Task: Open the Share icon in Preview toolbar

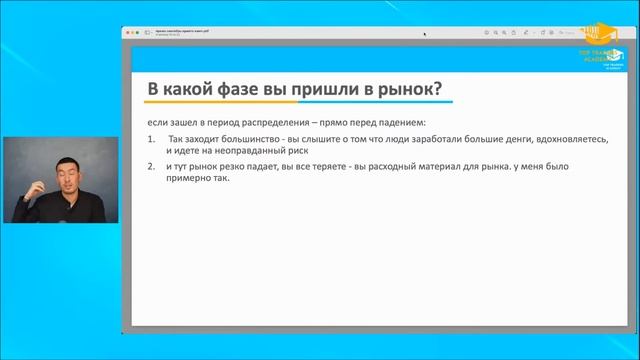Action: click(514, 32)
